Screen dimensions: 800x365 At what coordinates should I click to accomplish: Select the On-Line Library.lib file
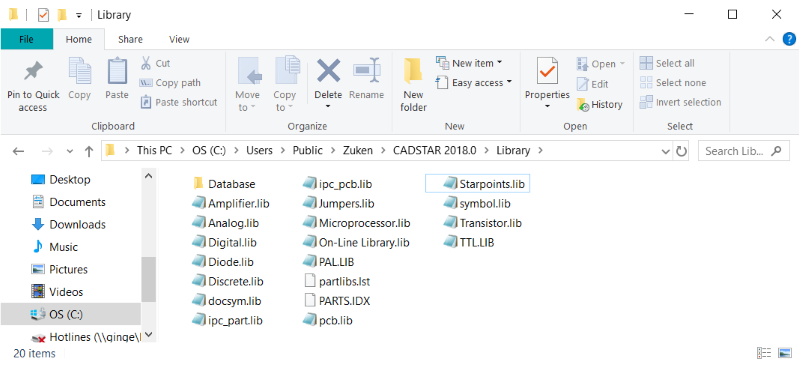(357, 242)
